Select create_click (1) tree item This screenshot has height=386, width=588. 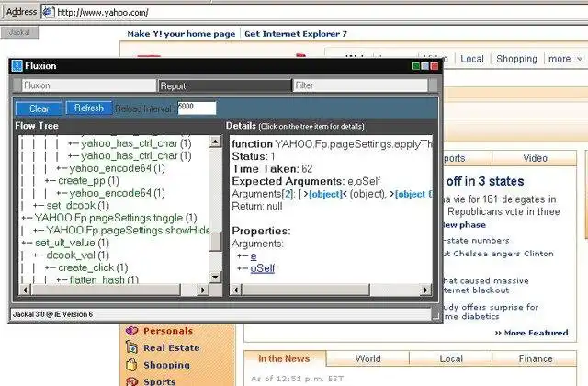93,267
